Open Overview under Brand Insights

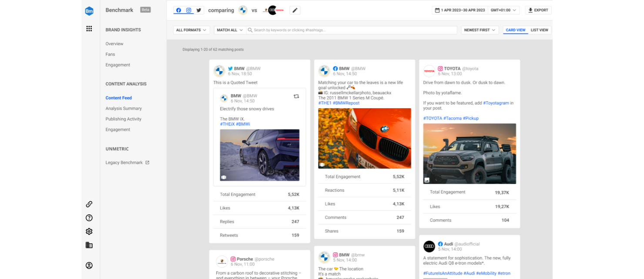coord(114,44)
